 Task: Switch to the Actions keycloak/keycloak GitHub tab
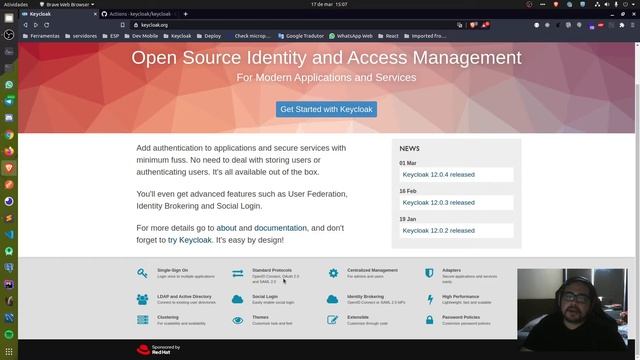point(139,14)
